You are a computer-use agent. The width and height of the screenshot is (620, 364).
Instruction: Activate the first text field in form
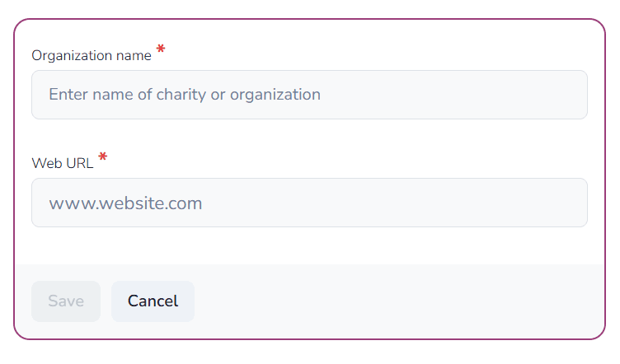(309, 95)
